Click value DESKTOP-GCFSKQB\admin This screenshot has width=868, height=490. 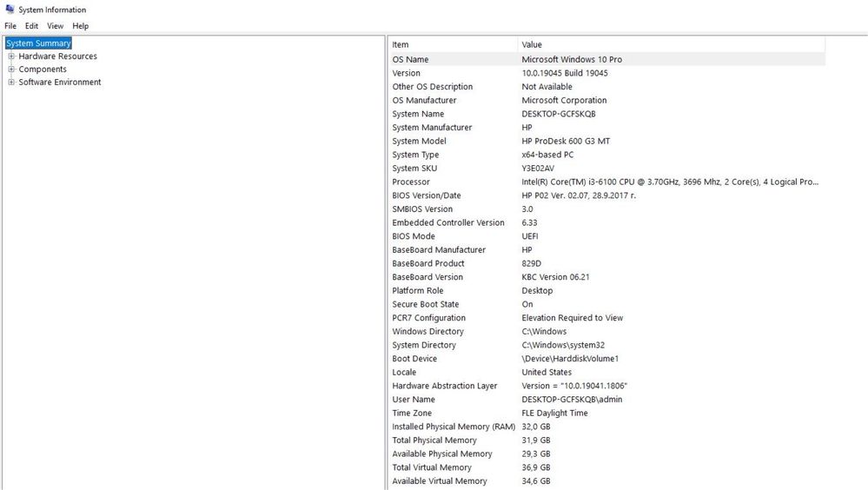point(572,400)
